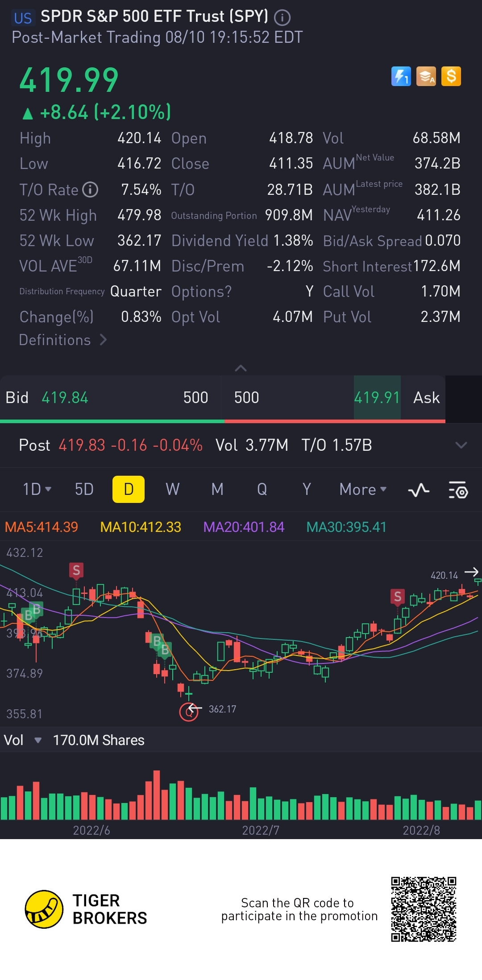Tap the Bid price 419.84
This screenshot has height=980, width=482.
65,398
